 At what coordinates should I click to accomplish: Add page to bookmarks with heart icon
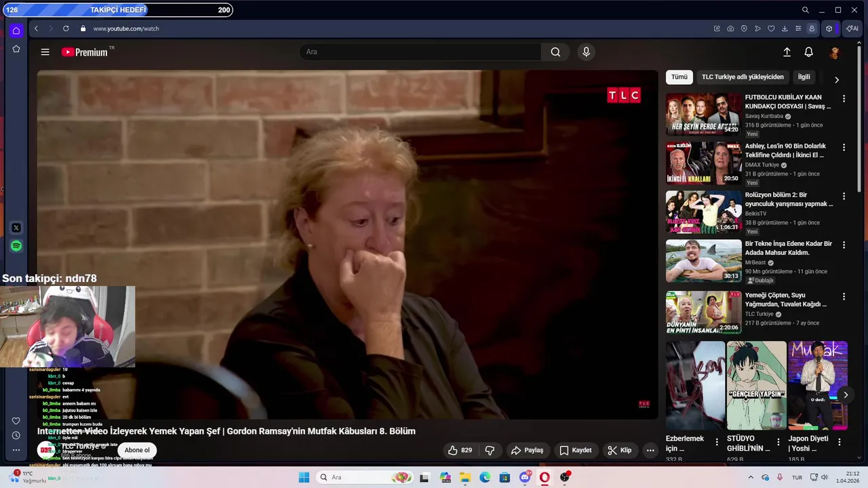771,28
